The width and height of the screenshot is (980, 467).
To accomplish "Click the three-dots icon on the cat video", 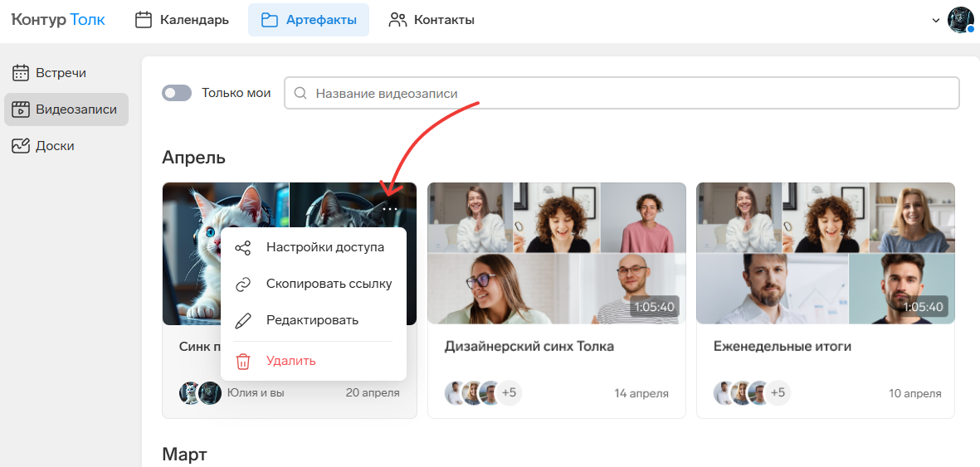I will click(390, 210).
